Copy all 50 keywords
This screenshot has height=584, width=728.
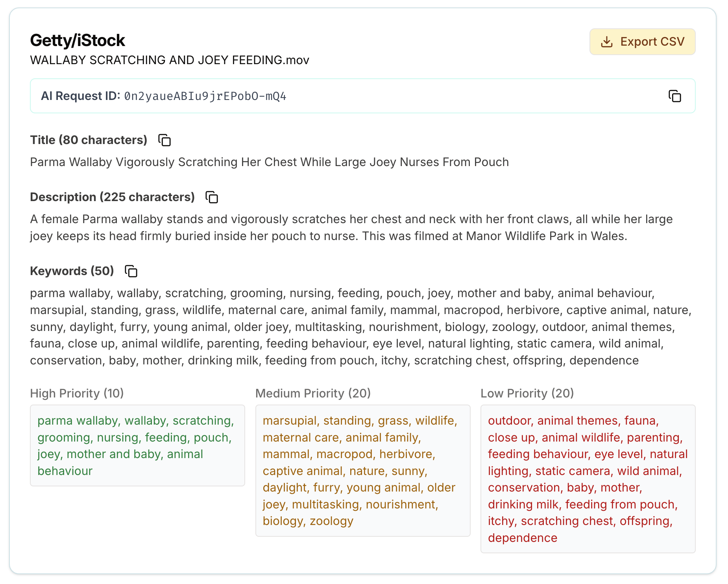pos(131,271)
